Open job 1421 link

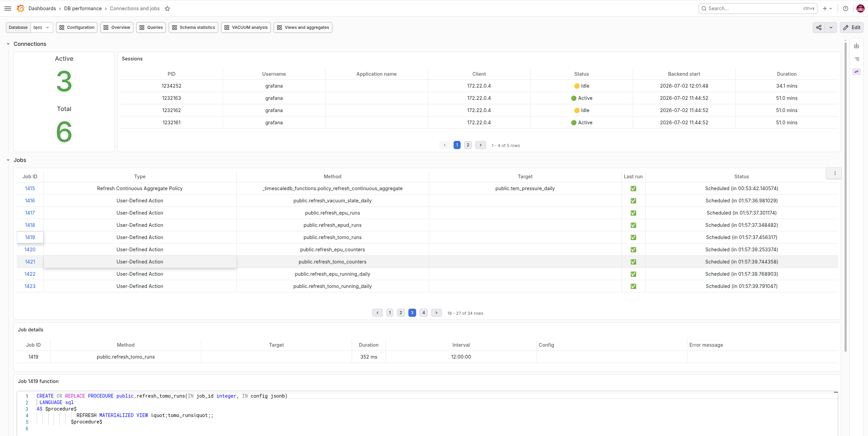(x=30, y=262)
